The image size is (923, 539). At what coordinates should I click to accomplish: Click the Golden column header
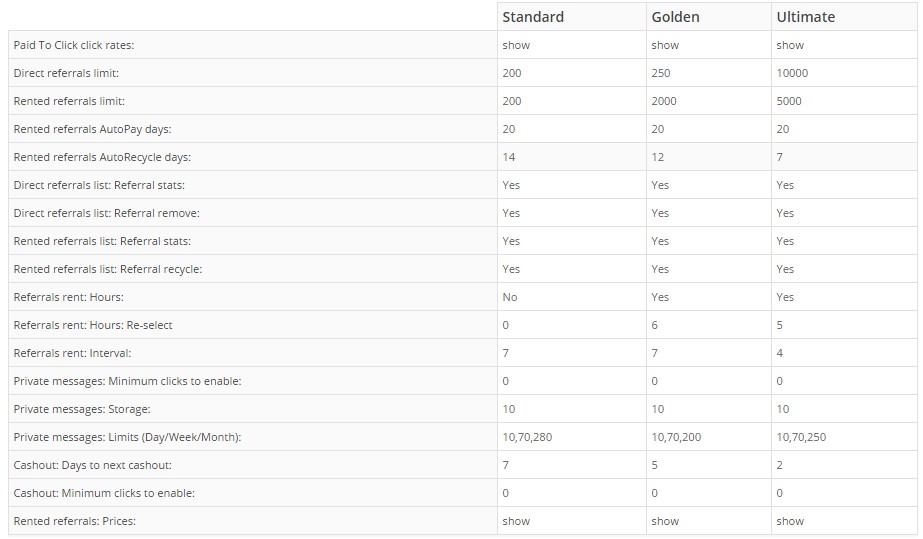click(675, 17)
